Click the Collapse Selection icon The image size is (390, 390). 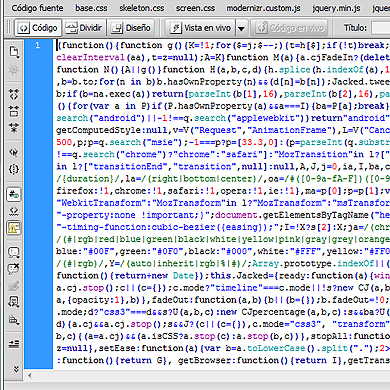[14, 111]
